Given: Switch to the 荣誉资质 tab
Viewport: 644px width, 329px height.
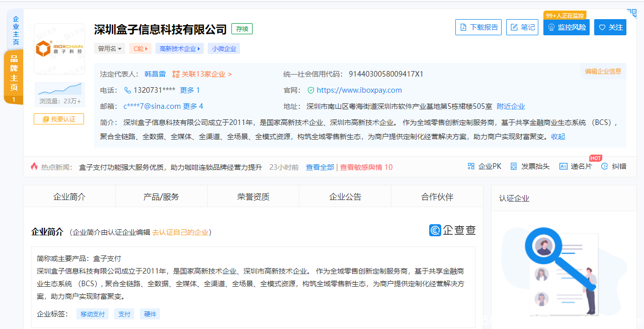Looking at the screenshot, I should point(253,196).
